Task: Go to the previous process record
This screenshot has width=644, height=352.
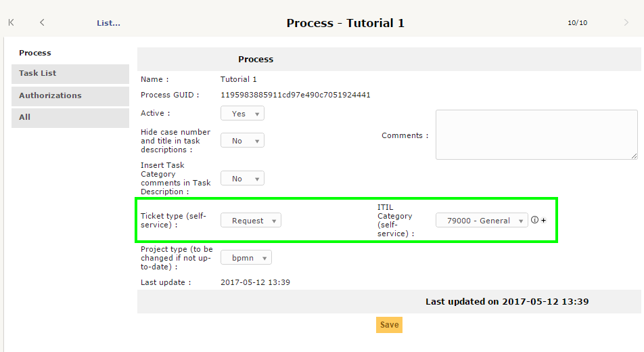Action: click(42, 22)
